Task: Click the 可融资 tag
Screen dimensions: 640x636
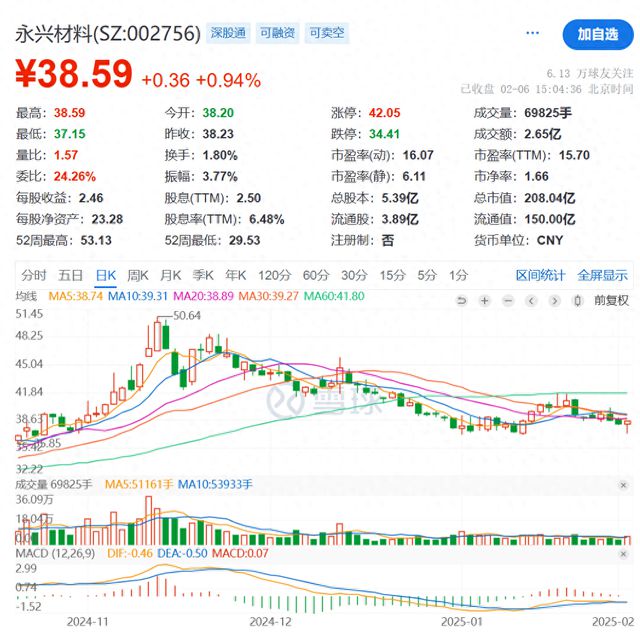Action: pos(278,33)
